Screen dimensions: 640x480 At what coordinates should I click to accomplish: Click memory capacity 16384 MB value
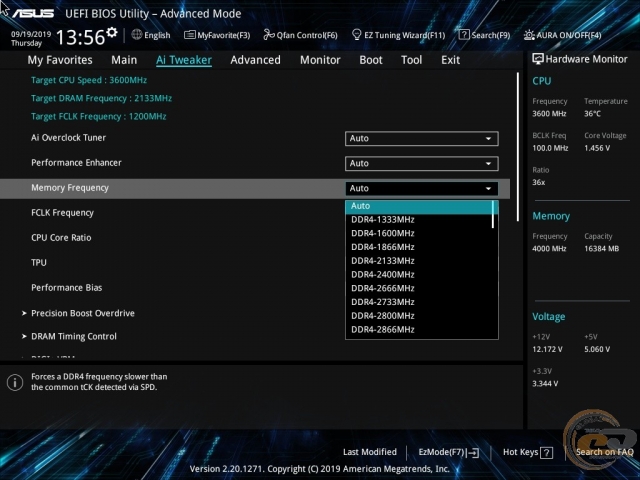coord(601,249)
